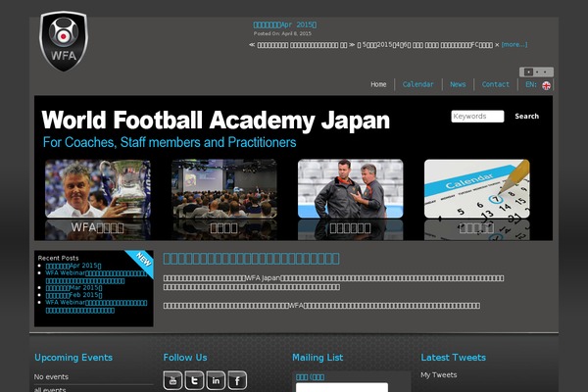Open the Apr 2015 recent post

pyautogui.click(x=73, y=266)
